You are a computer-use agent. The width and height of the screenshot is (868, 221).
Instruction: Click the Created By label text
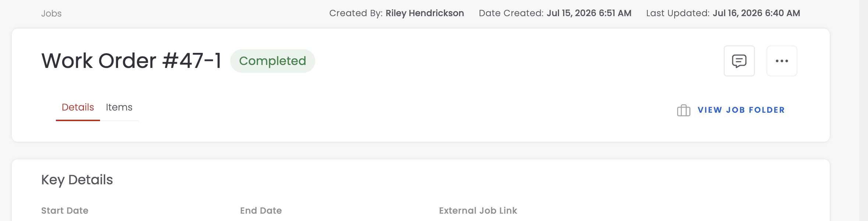(x=356, y=13)
